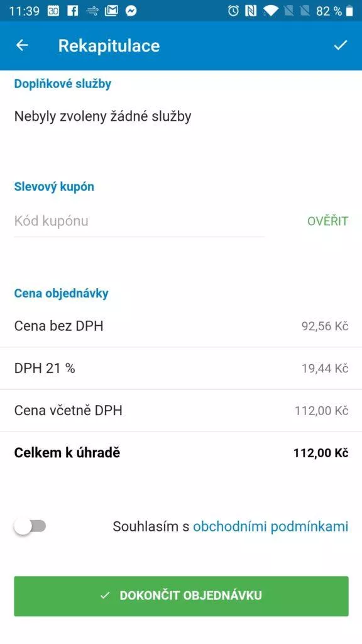Select the Cena bez DPH row
The height and width of the screenshot is (644, 362).
coord(181,326)
